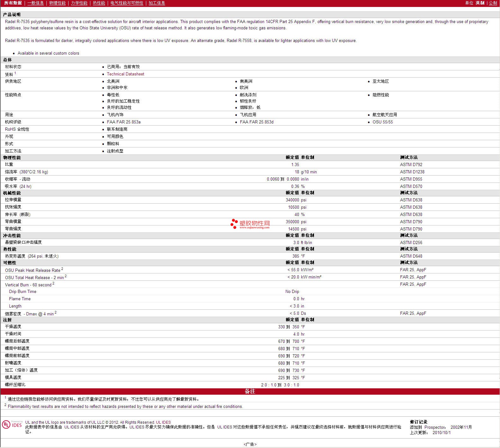Click the 总体 section header
Image resolution: width=500 pixels, height=448 pixels.
[8, 60]
